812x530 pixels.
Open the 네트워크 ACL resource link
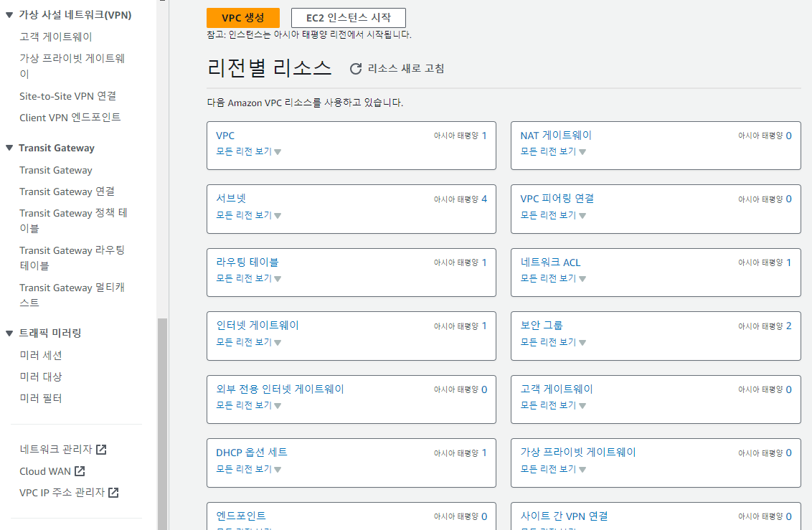tap(550, 262)
